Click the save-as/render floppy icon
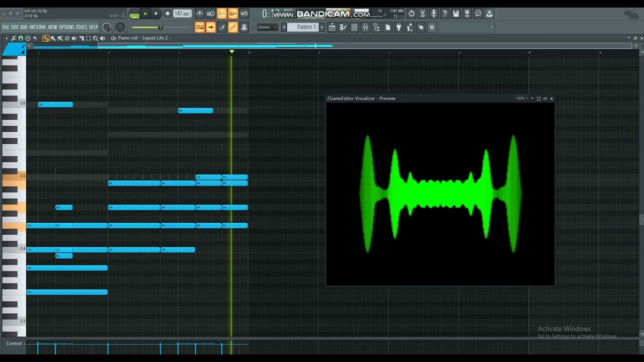 (x=467, y=14)
